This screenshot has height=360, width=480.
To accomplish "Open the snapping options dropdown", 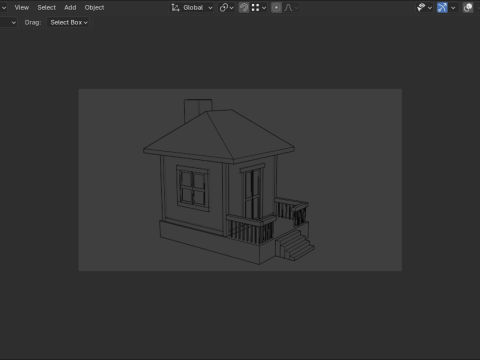I will pos(259,7).
